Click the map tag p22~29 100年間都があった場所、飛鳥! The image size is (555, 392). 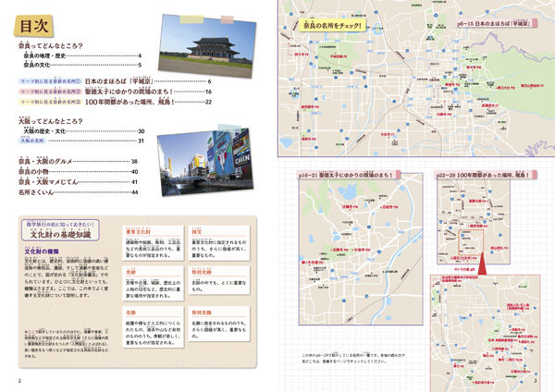(x=486, y=175)
